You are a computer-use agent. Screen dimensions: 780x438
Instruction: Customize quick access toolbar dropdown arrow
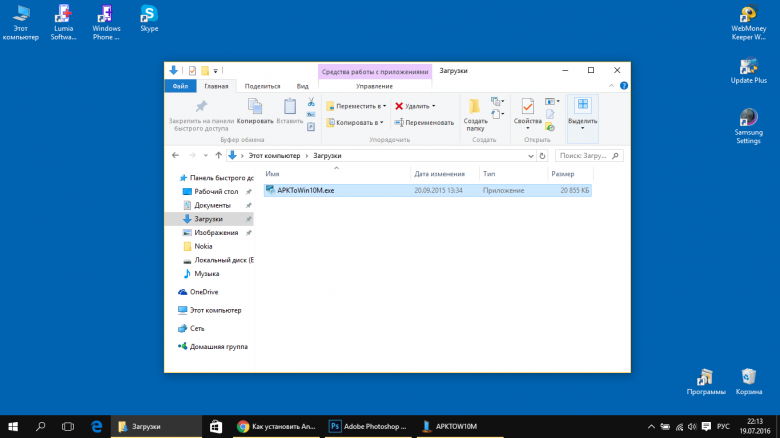click(x=215, y=71)
